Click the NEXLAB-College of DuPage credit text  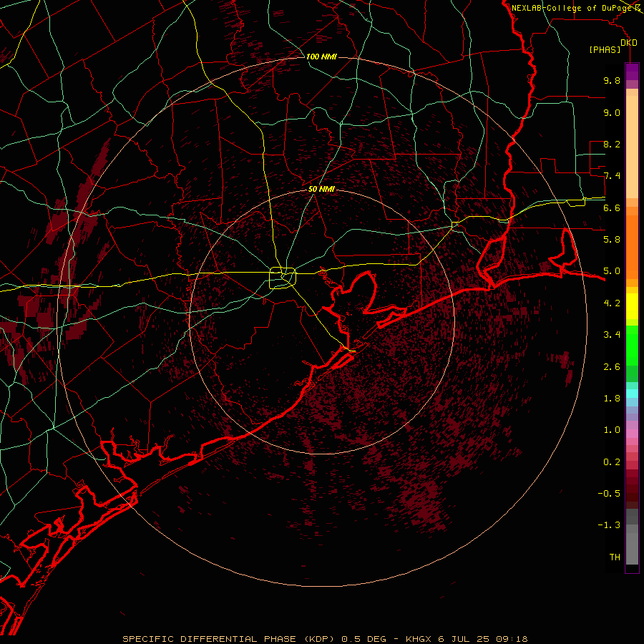pos(571,8)
